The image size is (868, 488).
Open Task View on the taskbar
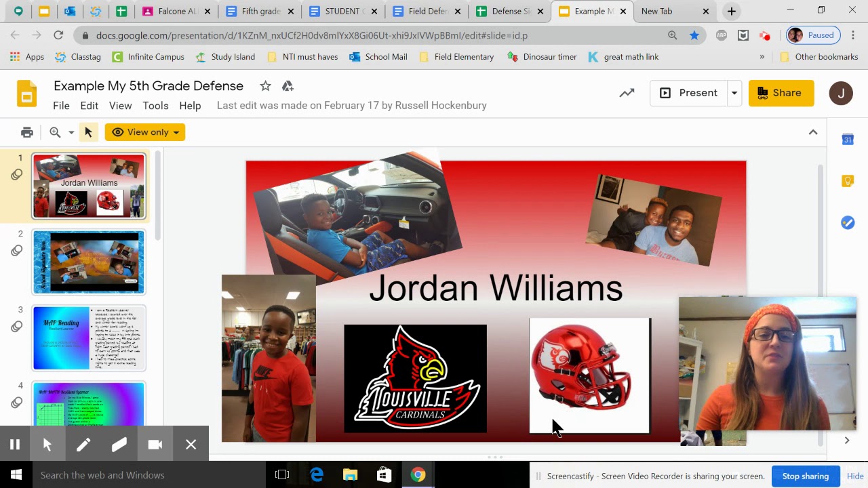282,475
